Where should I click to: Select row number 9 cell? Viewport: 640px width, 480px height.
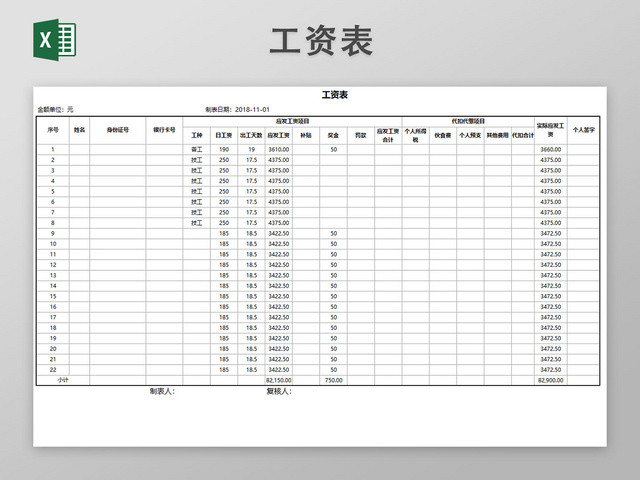pyautogui.click(x=53, y=233)
